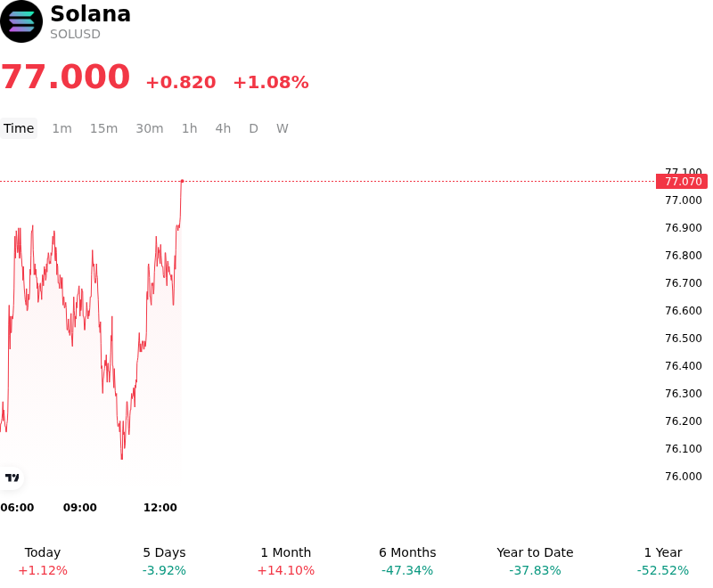
Task: Show the Year to Date range
Action: (536, 561)
